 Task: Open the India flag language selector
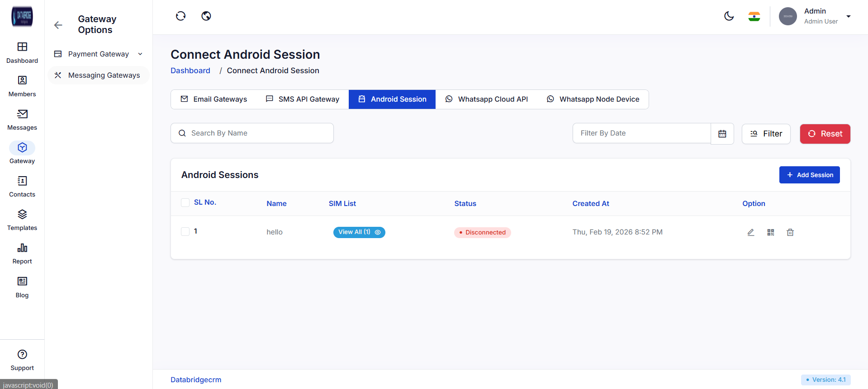click(x=754, y=17)
